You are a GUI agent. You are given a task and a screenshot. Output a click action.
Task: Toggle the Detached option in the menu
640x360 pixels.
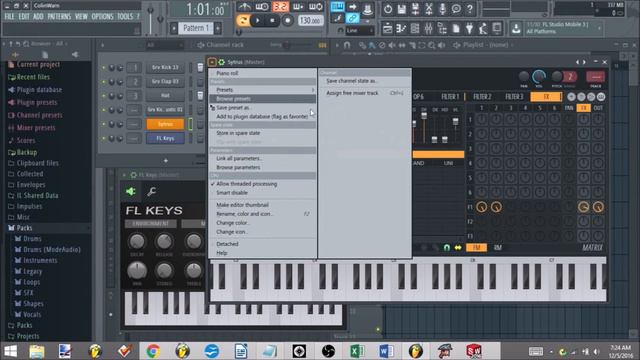262,244
